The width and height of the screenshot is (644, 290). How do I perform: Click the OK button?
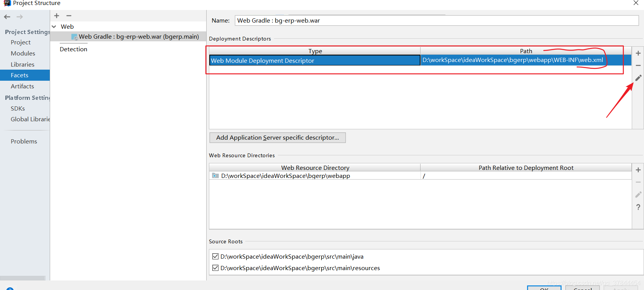(x=544, y=288)
